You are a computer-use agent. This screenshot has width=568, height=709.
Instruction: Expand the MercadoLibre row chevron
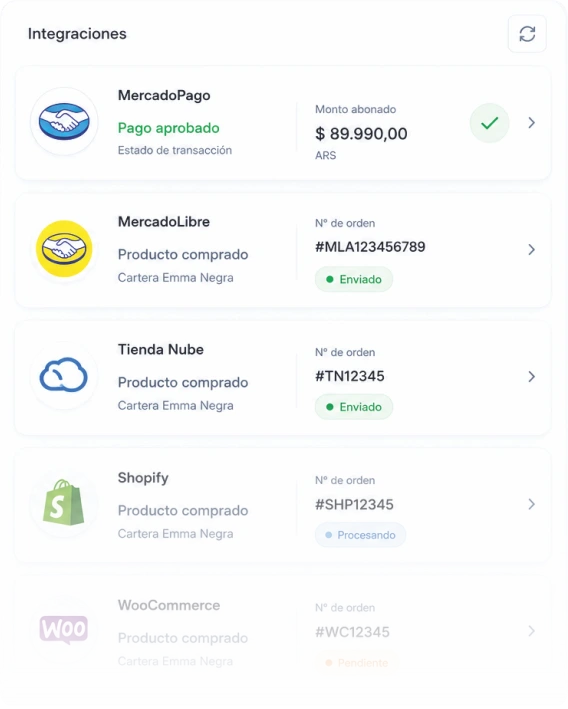click(x=532, y=250)
